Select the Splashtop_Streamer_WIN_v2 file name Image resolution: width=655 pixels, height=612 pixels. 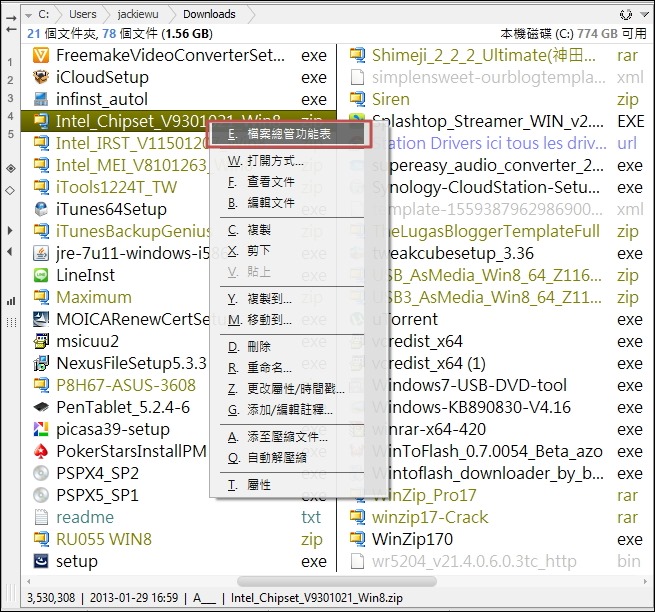487,121
